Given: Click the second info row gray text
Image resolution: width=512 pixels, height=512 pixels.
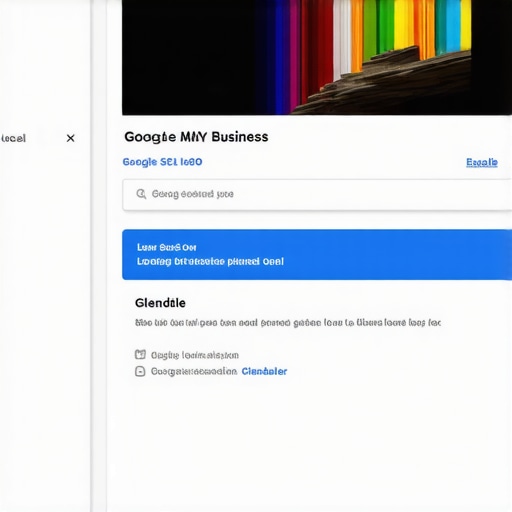Looking at the screenshot, I should coord(194,371).
